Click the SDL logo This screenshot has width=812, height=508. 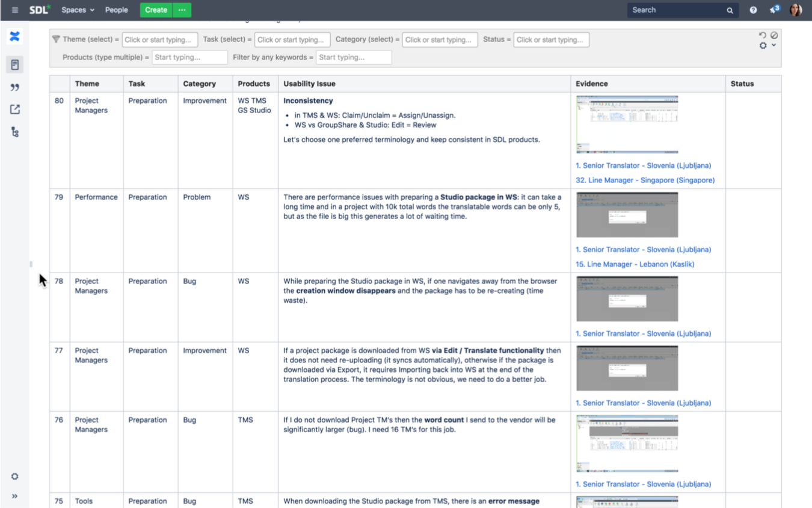(x=40, y=10)
